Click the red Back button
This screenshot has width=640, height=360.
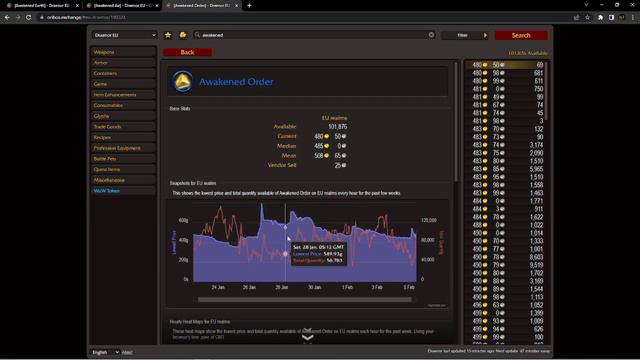coord(187,52)
